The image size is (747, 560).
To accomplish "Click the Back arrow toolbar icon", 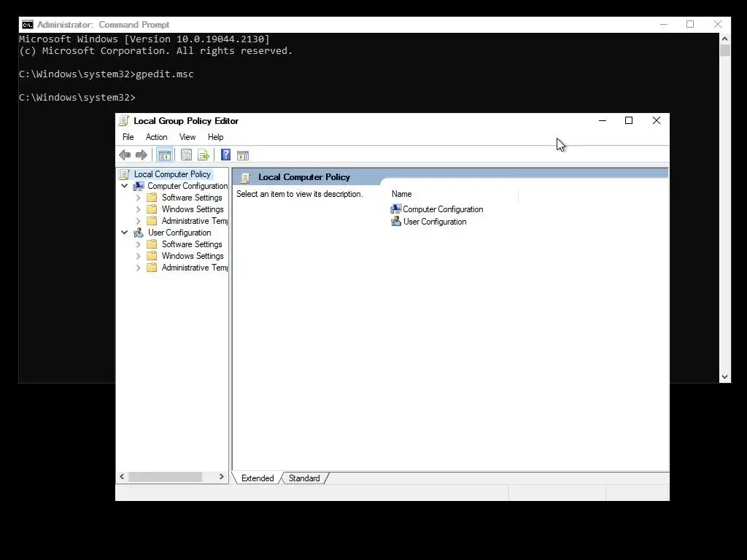I will 125,155.
